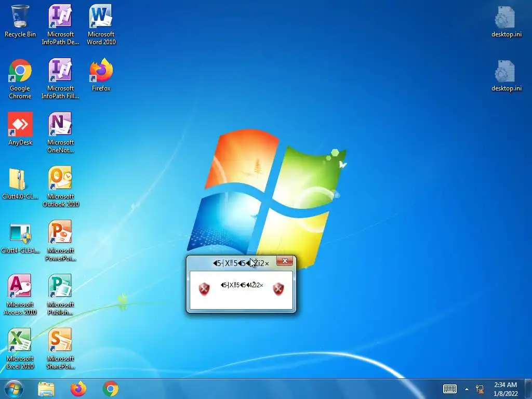
Task: Select the Microsoft SharePoint shortcut
Action: 60,349
